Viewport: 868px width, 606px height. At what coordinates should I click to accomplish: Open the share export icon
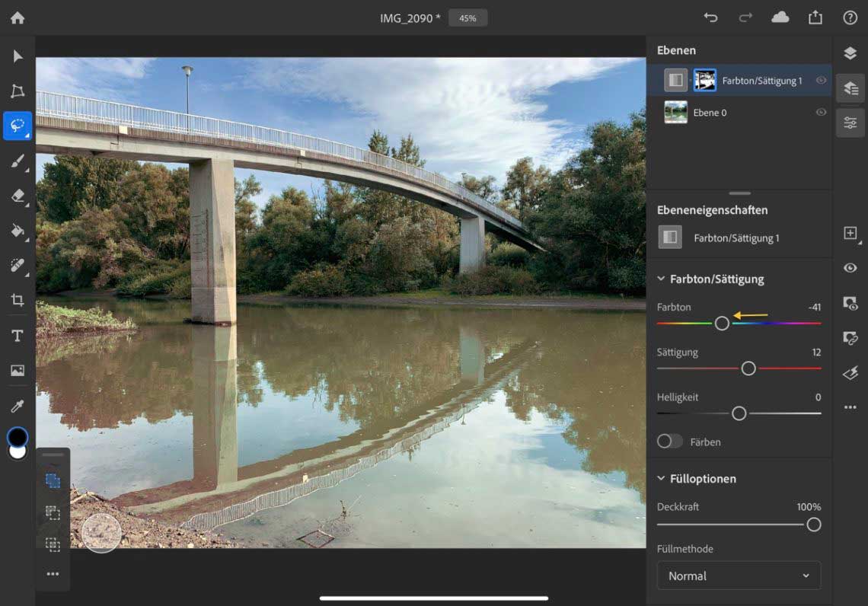point(815,18)
